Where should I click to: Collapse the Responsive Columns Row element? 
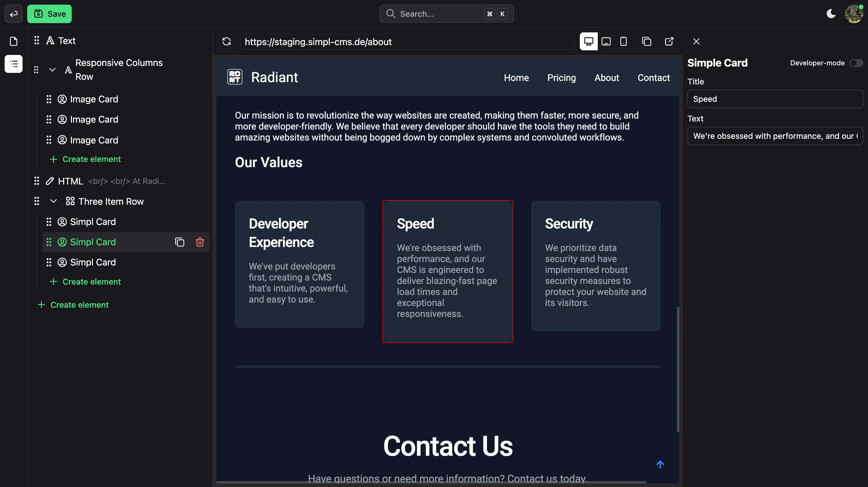52,70
